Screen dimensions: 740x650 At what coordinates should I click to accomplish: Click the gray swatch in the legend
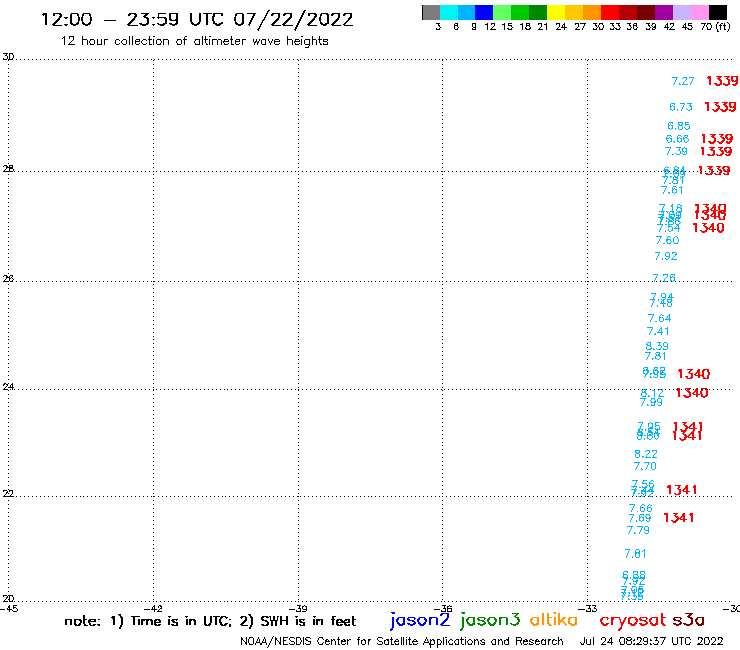tap(431, 12)
